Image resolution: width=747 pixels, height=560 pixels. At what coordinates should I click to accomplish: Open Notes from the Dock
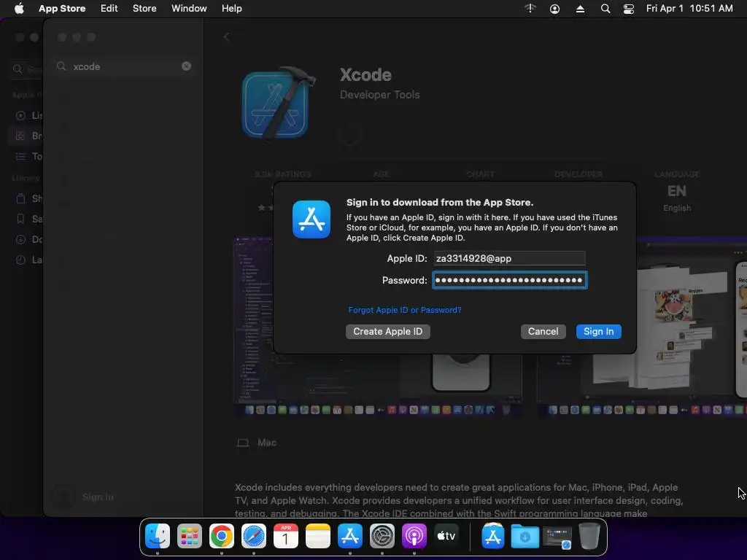tap(318, 536)
